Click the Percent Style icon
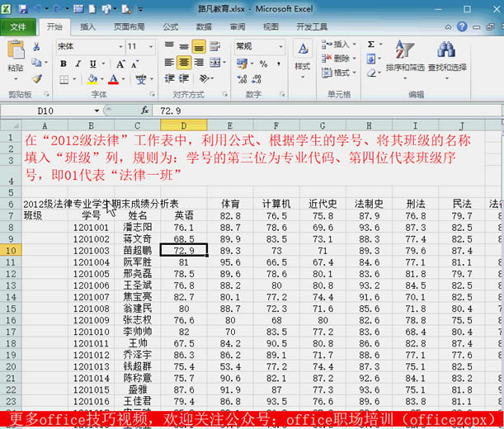The width and height of the screenshot is (504, 429). (x=264, y=64)
